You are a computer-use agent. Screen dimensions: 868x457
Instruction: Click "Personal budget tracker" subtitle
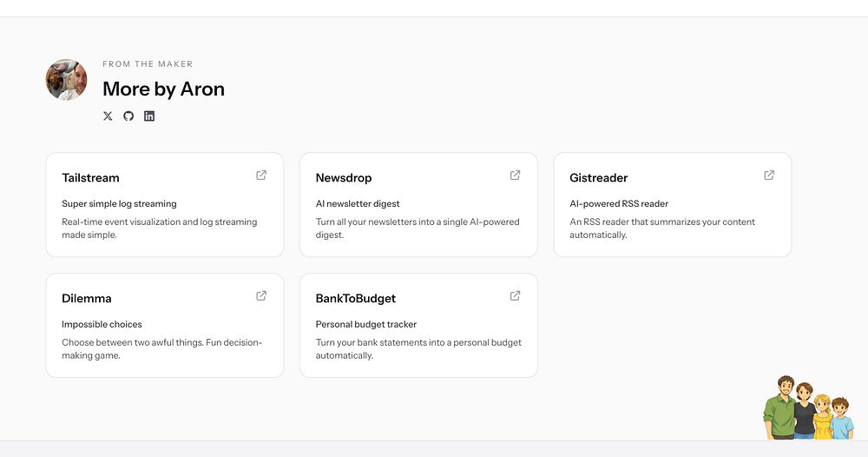pos(366,325)
